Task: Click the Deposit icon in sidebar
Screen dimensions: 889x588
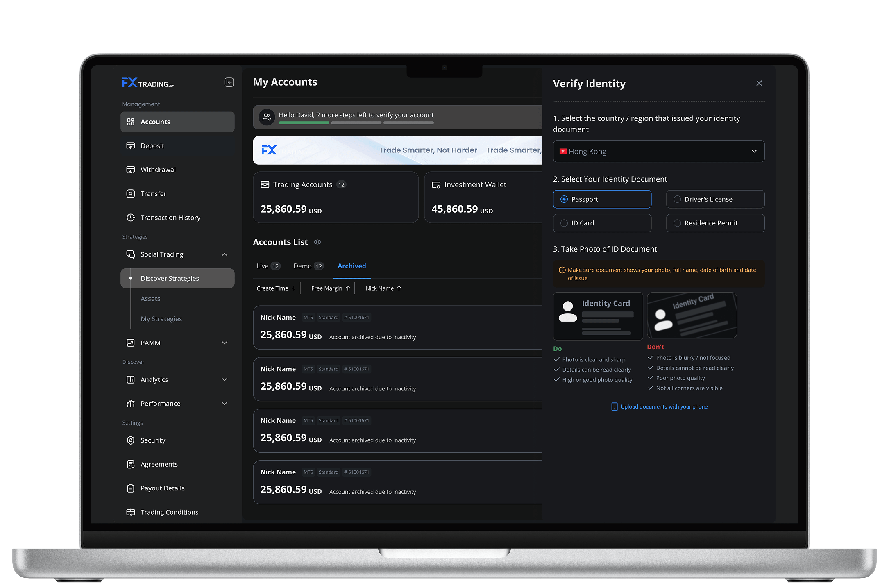Action: [131, 146]
